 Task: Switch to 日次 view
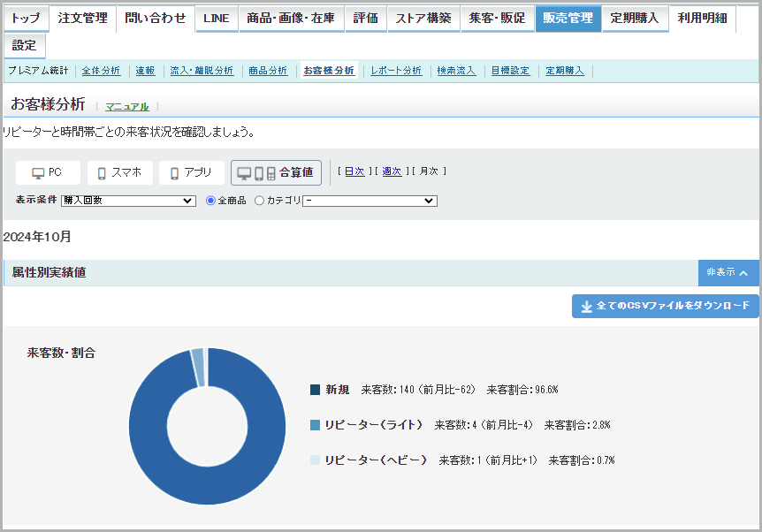tap(354, 171)
